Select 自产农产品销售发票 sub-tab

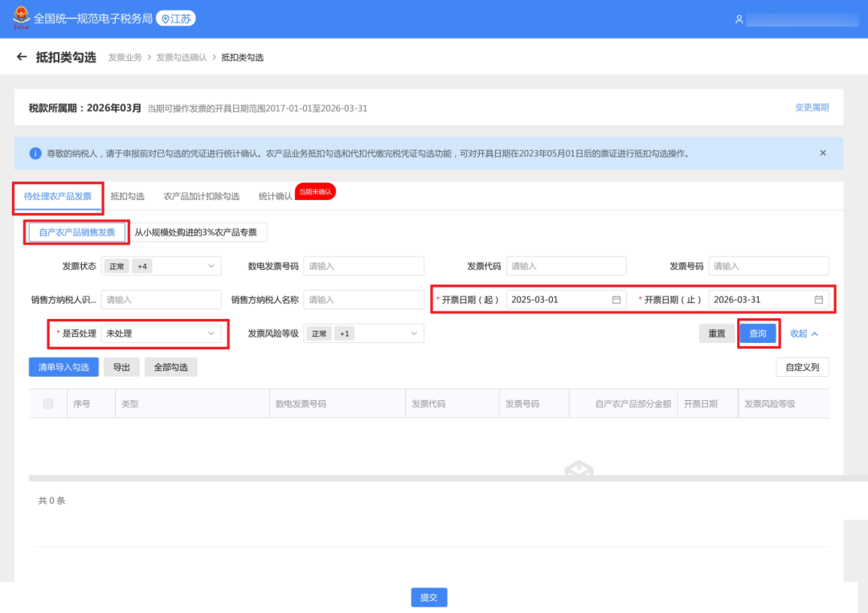[77, 232]
